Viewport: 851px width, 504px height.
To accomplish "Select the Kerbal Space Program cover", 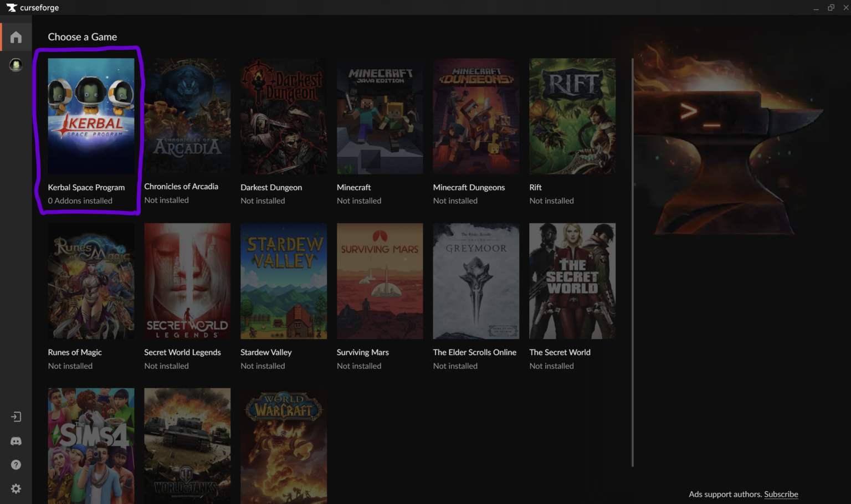I will pos(91,116).
